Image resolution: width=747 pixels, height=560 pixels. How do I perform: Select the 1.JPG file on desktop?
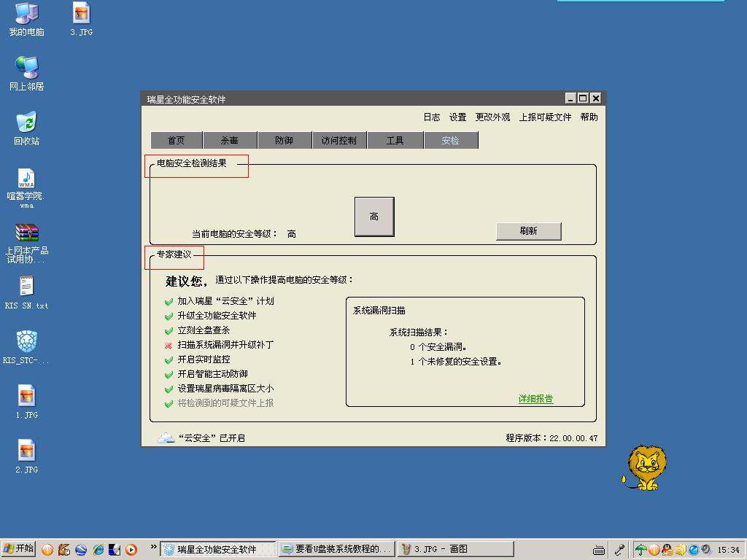[x=27, y=402]
